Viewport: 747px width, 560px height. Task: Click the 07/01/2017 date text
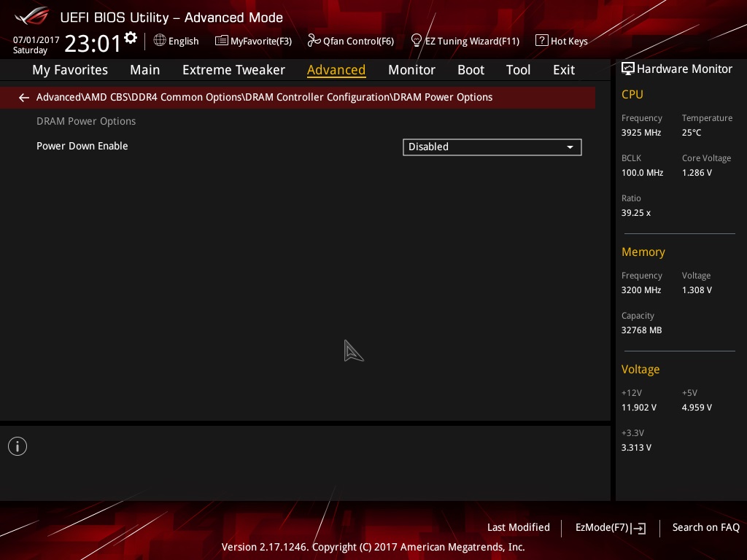36,40
